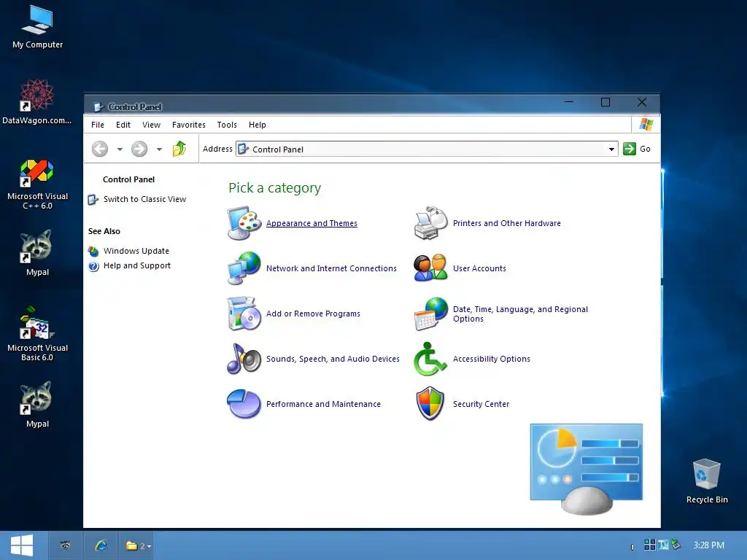Select the My Computer desktop icon

coord(38,27)
